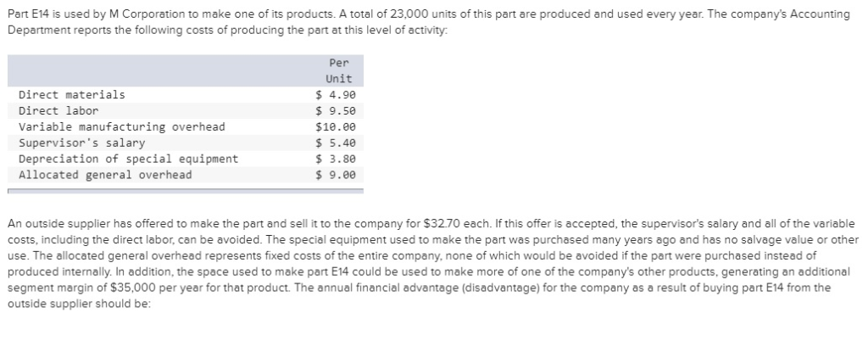
Task: Click Depreciation of special equipment label
Action: [129, 160]
